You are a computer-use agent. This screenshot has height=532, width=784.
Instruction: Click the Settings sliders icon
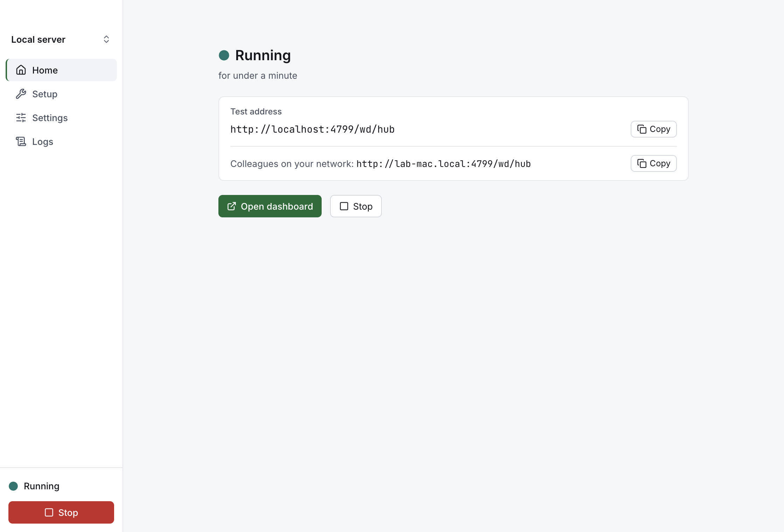(21, 118)
